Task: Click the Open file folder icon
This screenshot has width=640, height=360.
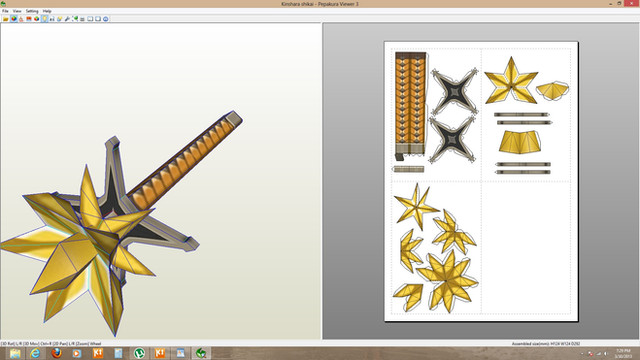Action: pos(6,19)
